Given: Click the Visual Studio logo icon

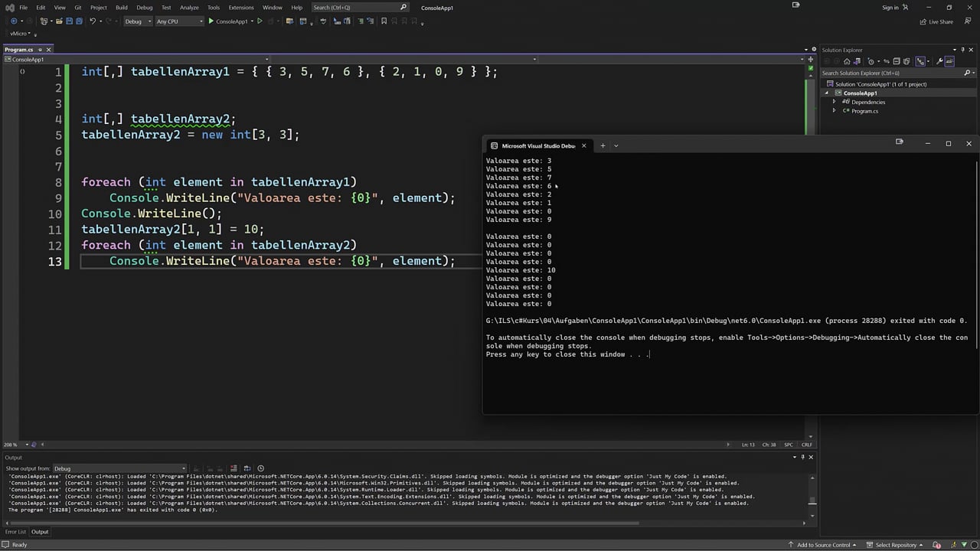Looking at the screenshot, I should pyautogui.click(x=10, y=8).
